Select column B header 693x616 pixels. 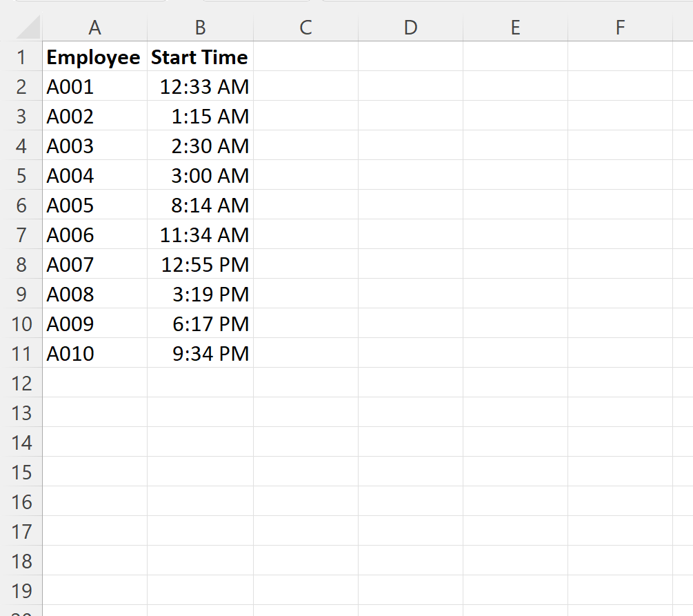point(199,28)
